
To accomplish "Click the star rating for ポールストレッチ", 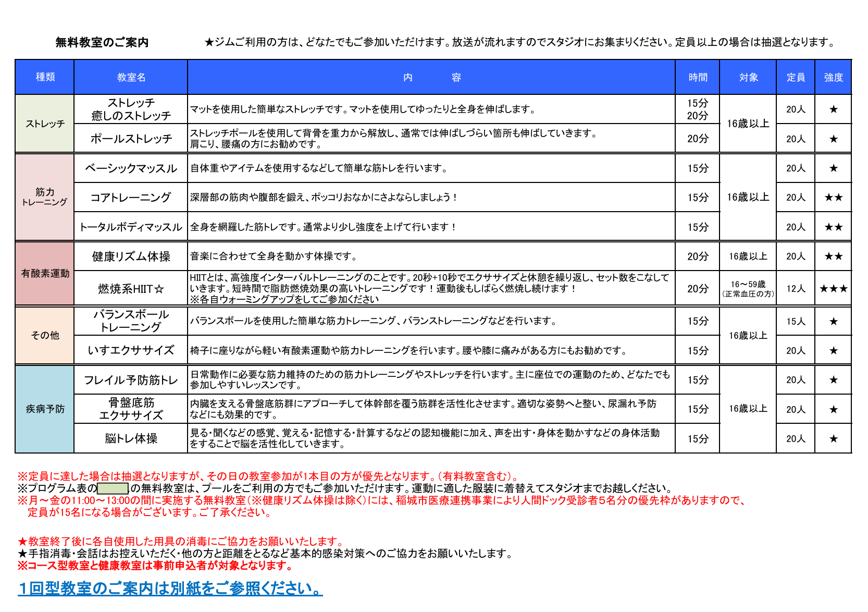I will pyautogui.click(x=833, y=139).
